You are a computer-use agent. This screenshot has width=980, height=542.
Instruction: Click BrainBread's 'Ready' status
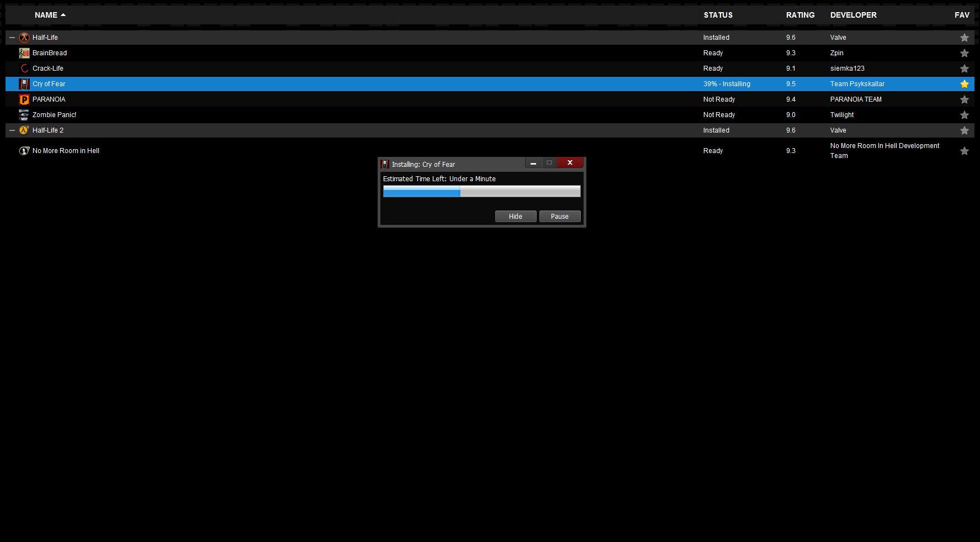[x=713, y=53]
